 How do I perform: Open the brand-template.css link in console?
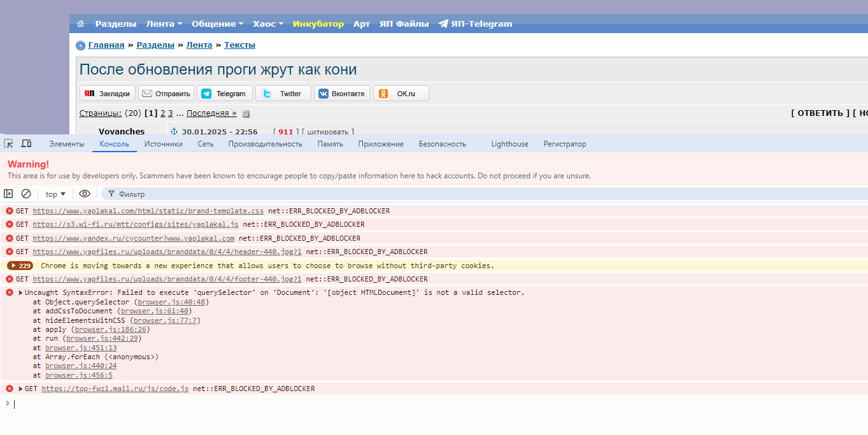pos(148,211)
